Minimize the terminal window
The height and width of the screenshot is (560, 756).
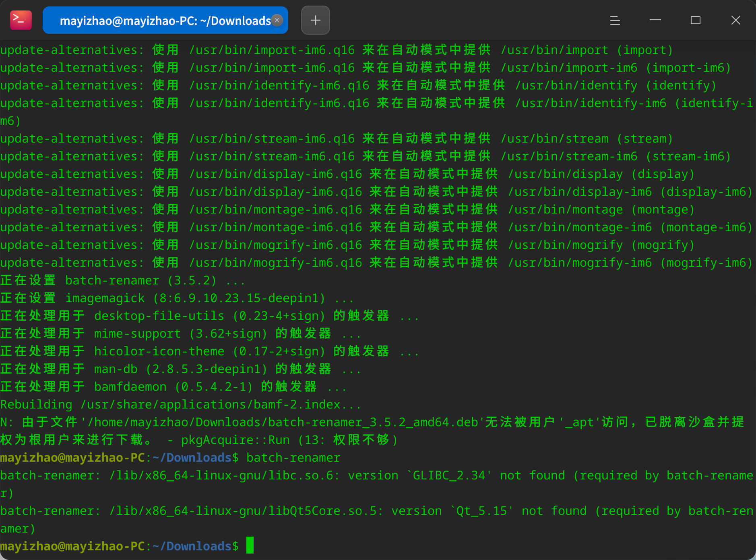click(655, 20)
